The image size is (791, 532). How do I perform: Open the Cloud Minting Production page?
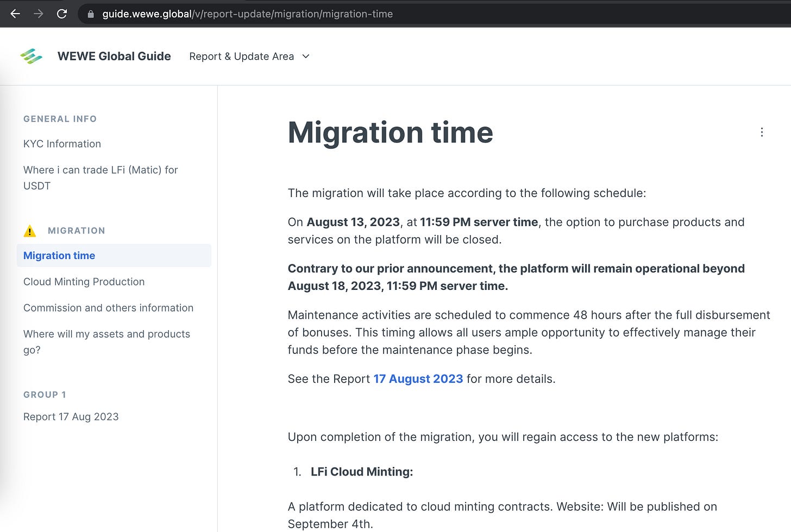tap(84, 282)
